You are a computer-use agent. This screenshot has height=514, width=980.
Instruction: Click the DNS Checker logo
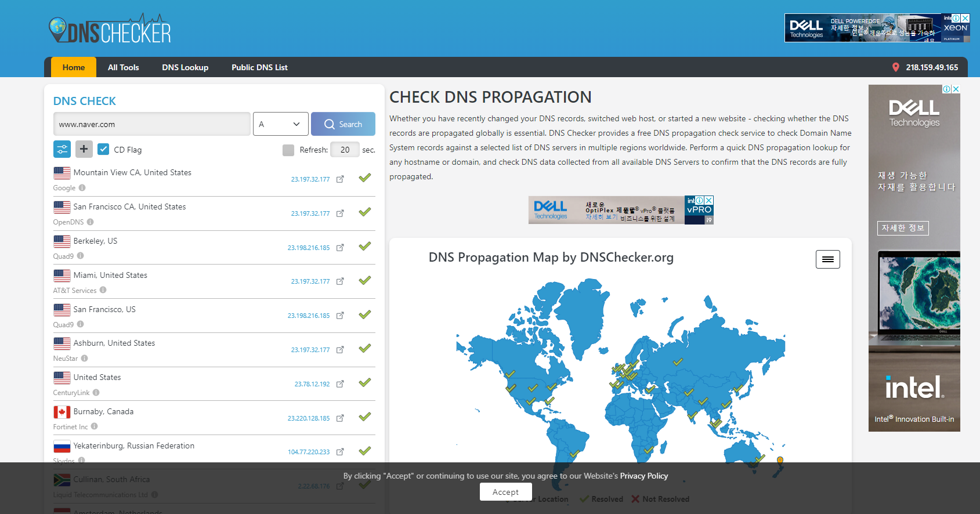(x=110, y=29)
